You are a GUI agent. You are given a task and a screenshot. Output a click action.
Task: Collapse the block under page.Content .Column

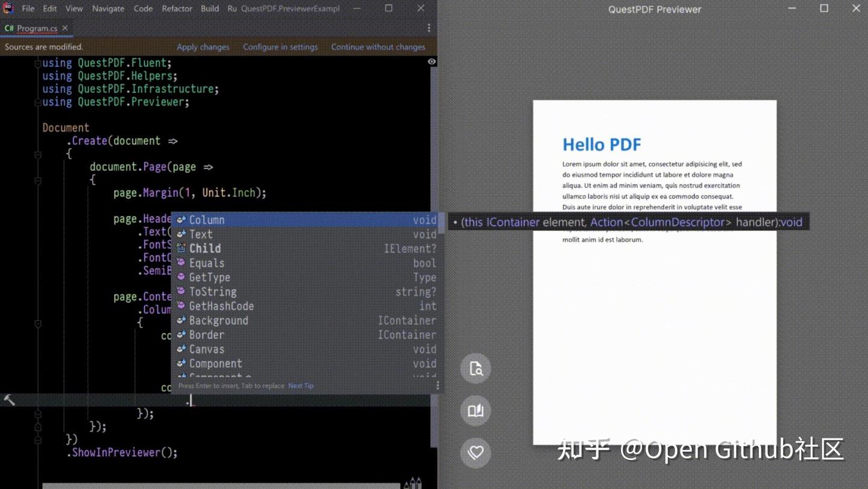37,323
